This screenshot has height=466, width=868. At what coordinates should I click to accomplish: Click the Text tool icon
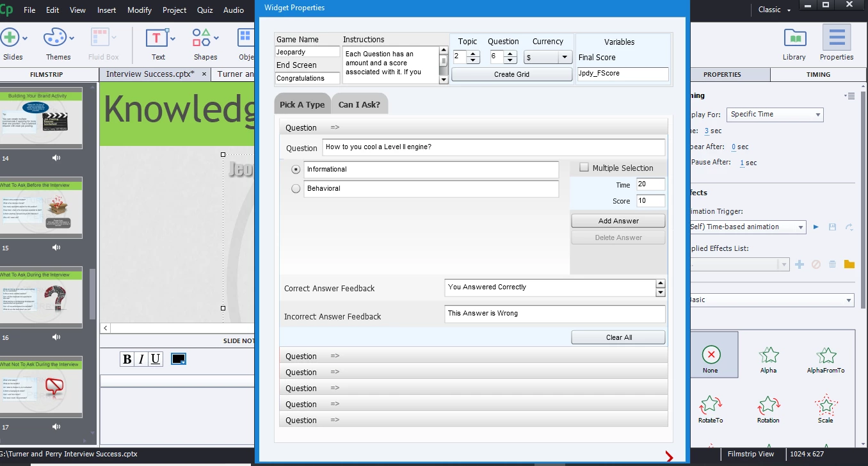(156, 38)
